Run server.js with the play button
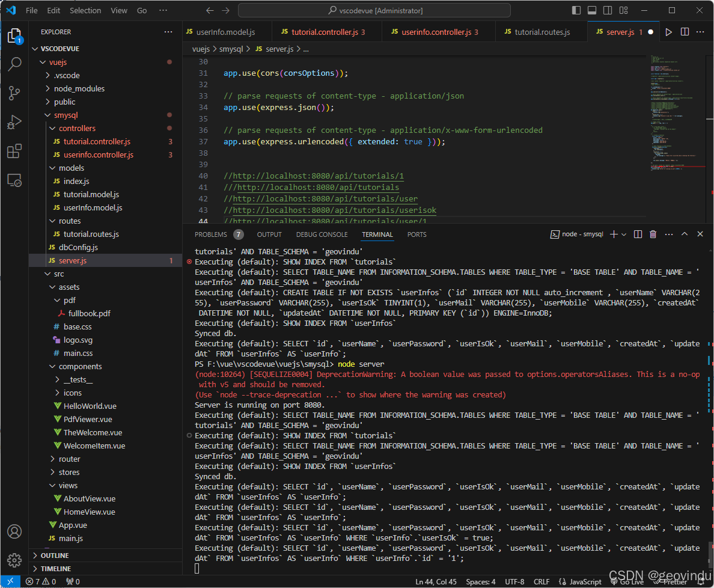 (x=669, y=32)
